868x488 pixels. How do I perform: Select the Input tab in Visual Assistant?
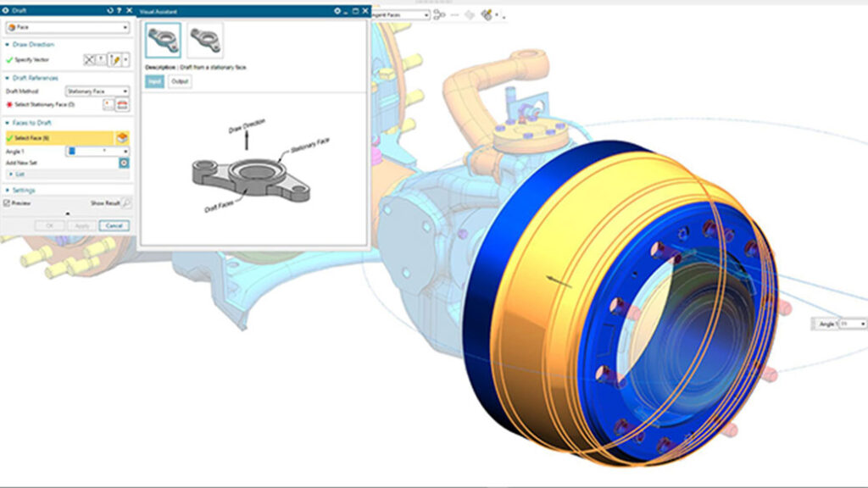pyautogui.click(x=154, y=80)
